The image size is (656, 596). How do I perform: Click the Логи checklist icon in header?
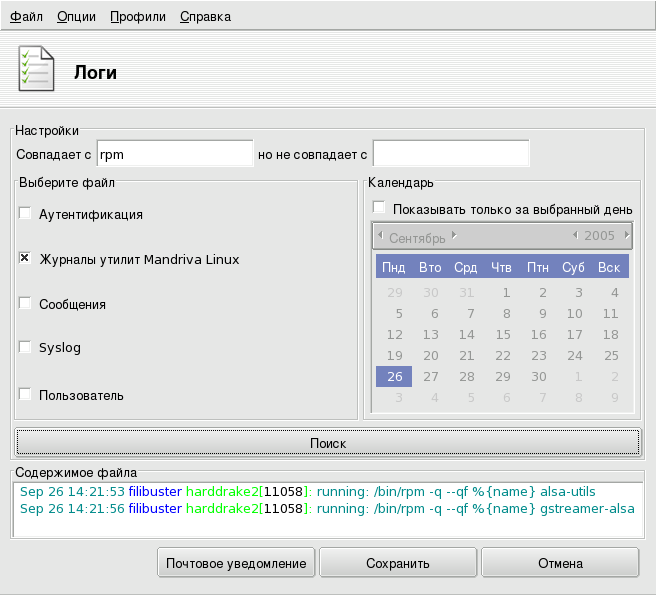[x=37, y=71]
